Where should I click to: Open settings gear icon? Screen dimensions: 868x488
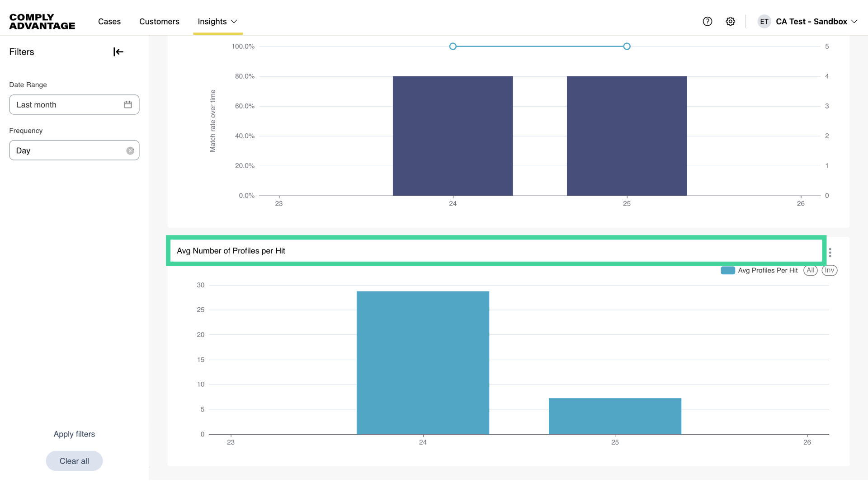(x=731, y=22)
